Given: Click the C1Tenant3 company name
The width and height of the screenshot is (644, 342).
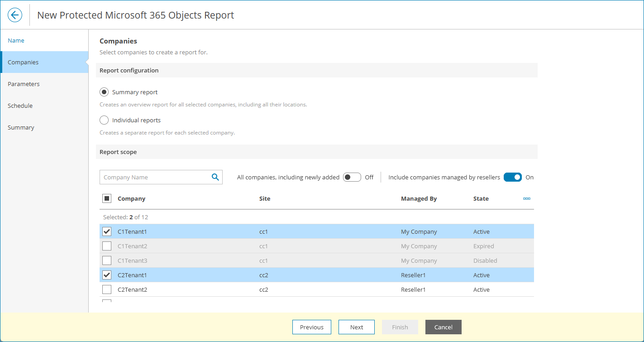Looking at the screenshot, I should [132, 260].
